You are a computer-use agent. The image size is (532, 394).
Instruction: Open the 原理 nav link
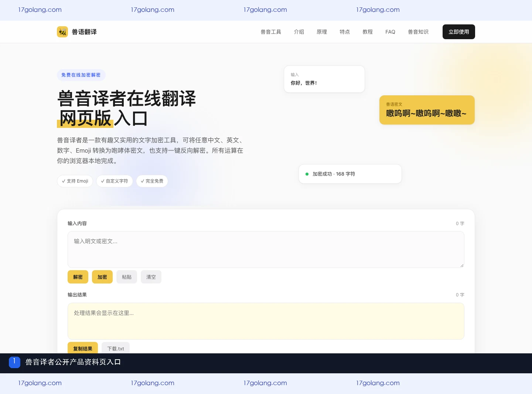coord(322,32)
